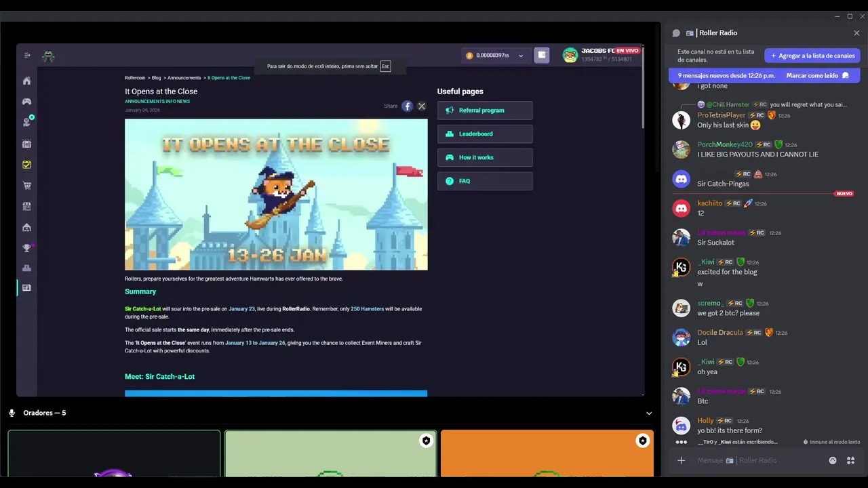This screenshot has height=488, width=868.
Task: Click the 250 Hamsters highlighted text
Action: tap(367, 309)
